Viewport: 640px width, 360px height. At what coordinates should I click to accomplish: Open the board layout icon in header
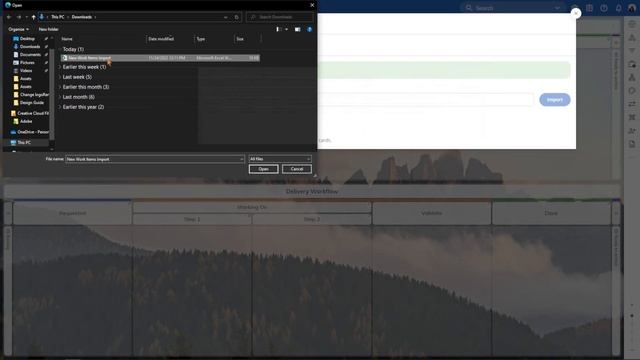(x=589, y=8)
